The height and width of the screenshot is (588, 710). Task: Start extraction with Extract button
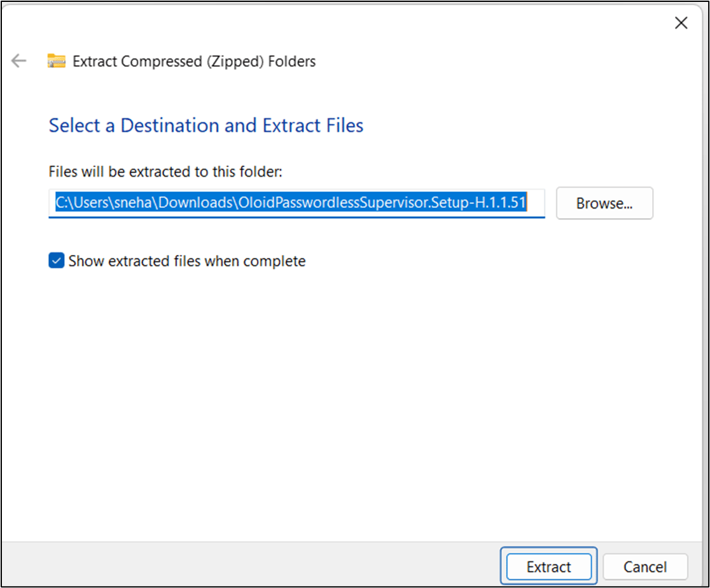pyautogui.click(x=549, y=567)
